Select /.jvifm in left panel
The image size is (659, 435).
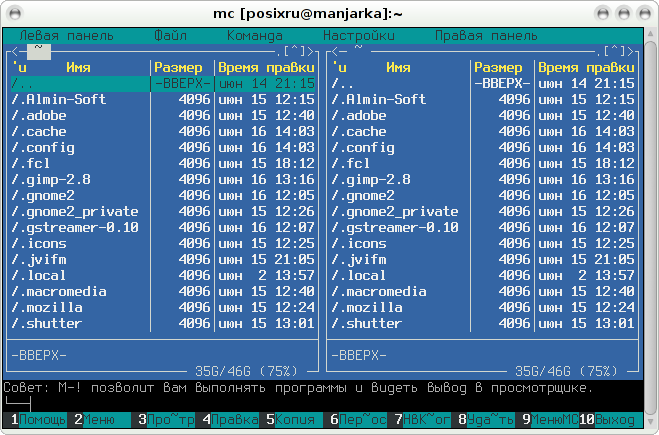pos(163,259)
